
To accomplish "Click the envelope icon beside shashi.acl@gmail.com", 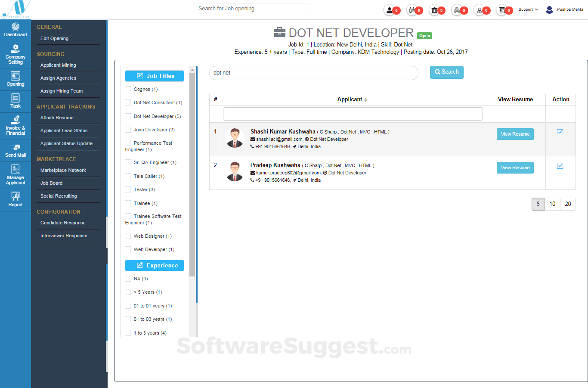I will 253,140.
